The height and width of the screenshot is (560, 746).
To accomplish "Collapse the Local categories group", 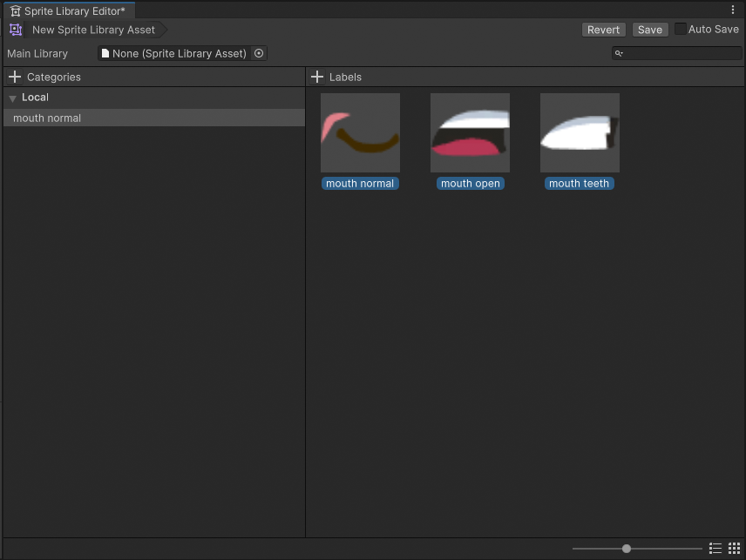I will (x=13, y=98).
